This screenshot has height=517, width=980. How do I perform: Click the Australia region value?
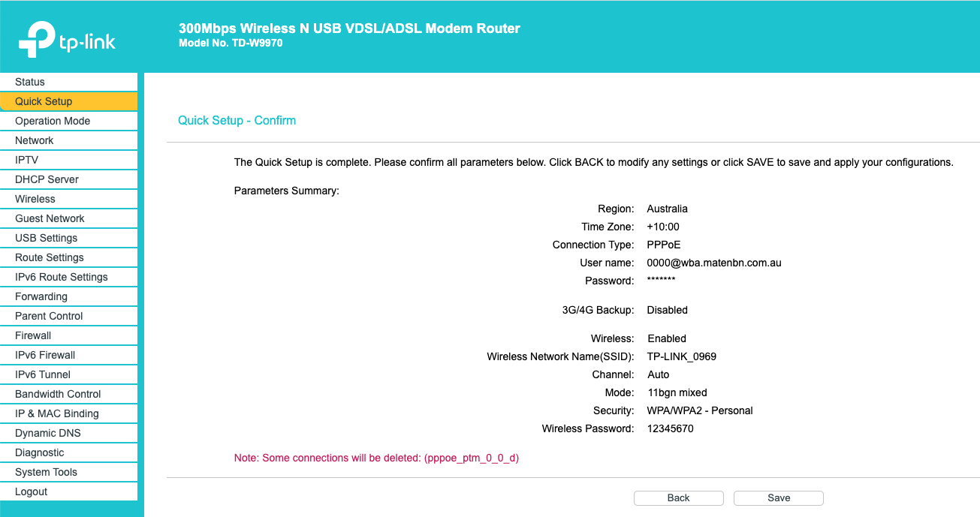tap(668, 209)
